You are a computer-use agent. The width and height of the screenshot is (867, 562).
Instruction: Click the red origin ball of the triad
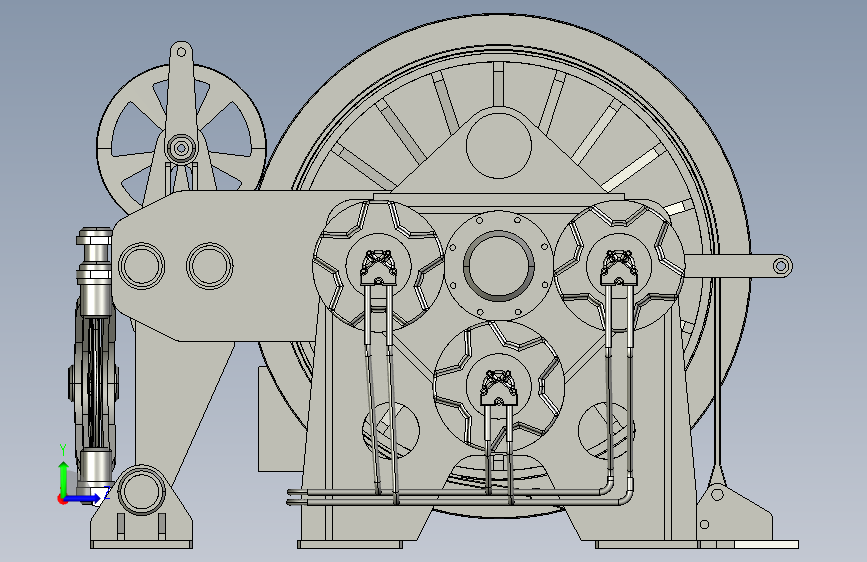(x=61, y=499)
